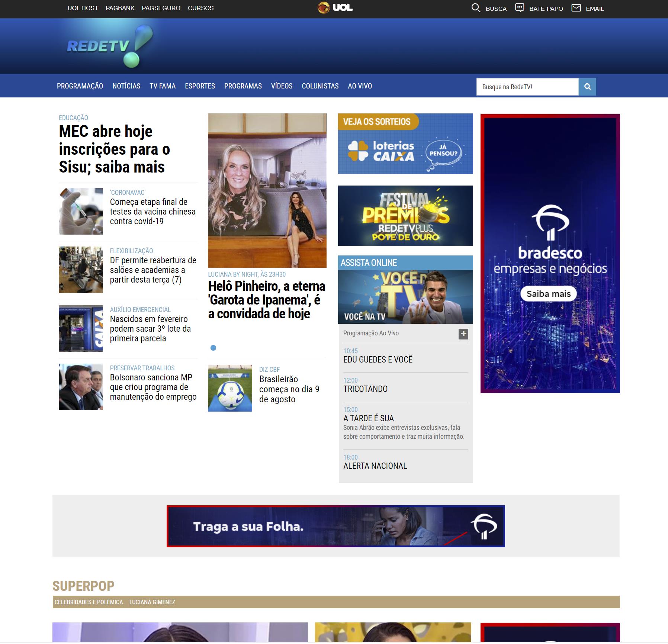
Task: Open UOL HOST link
Action: pos(83,8)
